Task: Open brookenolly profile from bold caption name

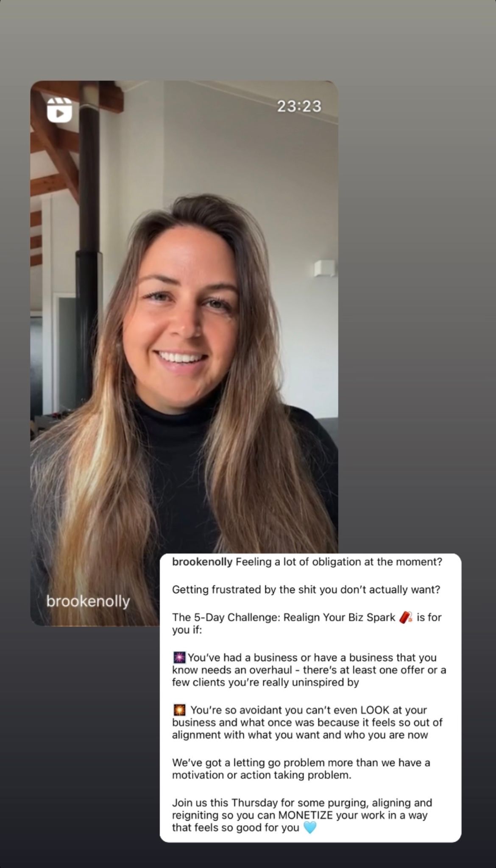Action: (x=202, y=562)
